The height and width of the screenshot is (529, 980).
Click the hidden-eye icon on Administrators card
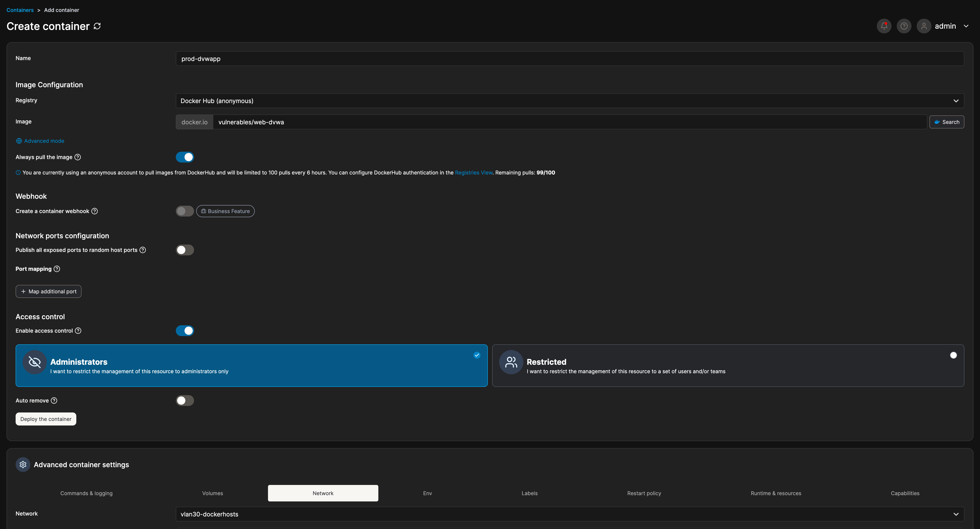pos(35,362)
